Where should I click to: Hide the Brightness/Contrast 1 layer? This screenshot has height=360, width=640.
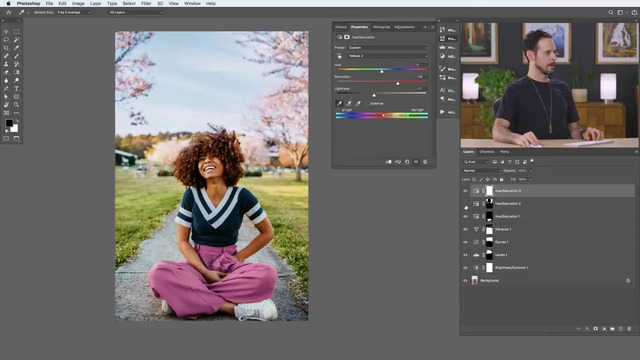pyautogui.click(x=465, y=268)
